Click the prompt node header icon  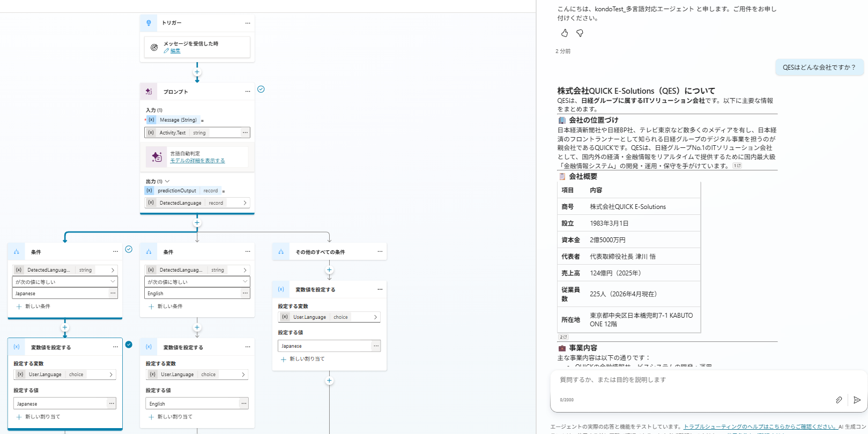[149, 92]
